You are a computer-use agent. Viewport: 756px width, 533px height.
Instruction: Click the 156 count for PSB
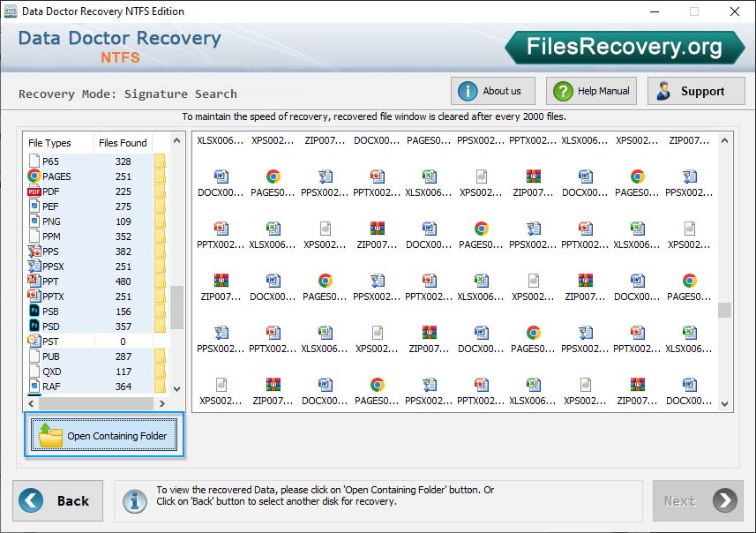coord(123,312)
